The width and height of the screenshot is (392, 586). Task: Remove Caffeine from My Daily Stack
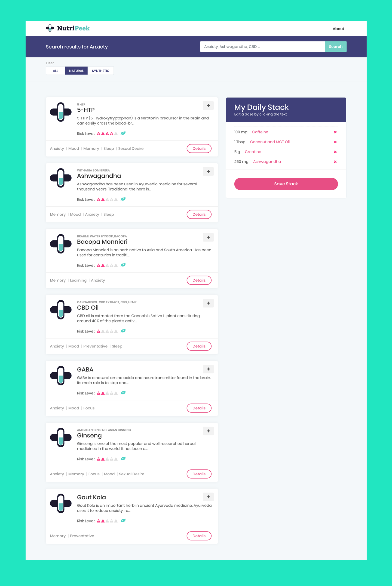pos(335,132)
